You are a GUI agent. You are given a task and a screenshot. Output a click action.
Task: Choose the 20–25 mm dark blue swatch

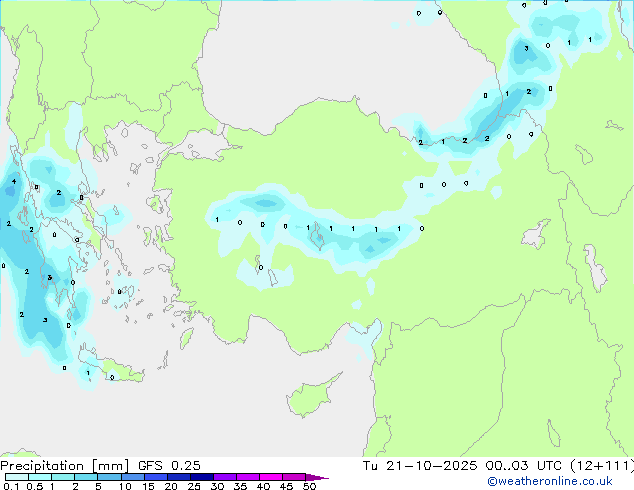pyautogui.click(x=179, y=477)
